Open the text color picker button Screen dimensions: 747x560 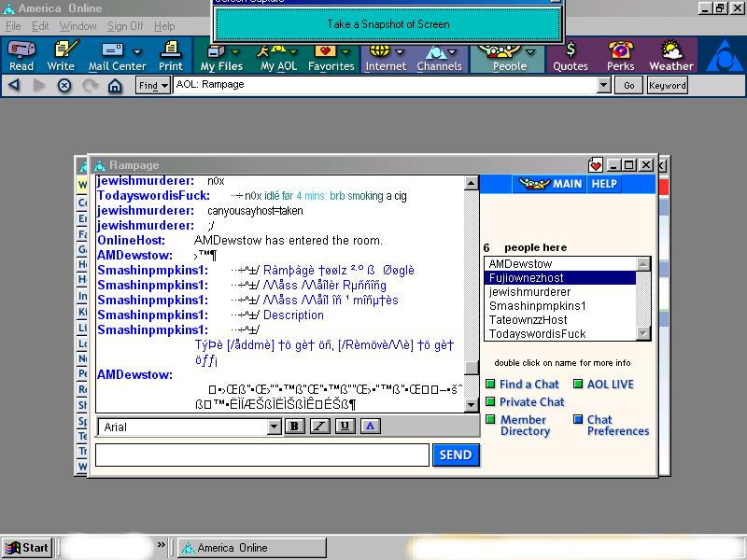[x=370, y=427]
